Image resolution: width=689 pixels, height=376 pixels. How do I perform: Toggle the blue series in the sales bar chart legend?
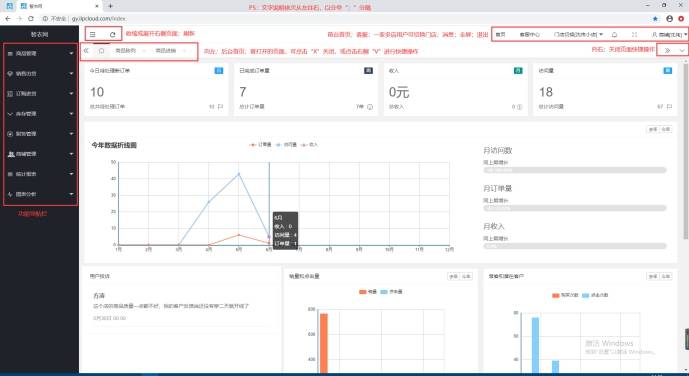391,292
